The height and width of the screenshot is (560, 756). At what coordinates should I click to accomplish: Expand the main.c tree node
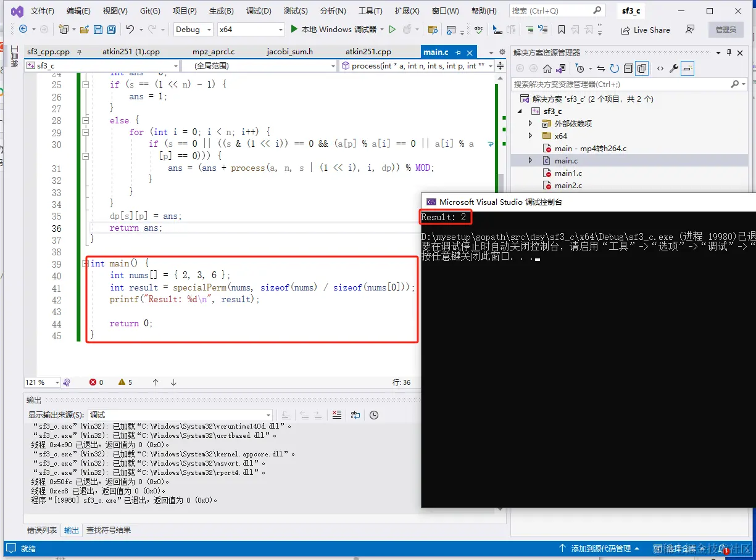(530, 160)
